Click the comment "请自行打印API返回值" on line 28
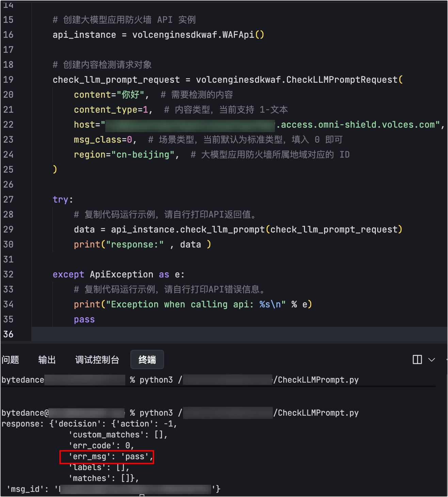This screenshot has height=497, width=448. [208, 214]
